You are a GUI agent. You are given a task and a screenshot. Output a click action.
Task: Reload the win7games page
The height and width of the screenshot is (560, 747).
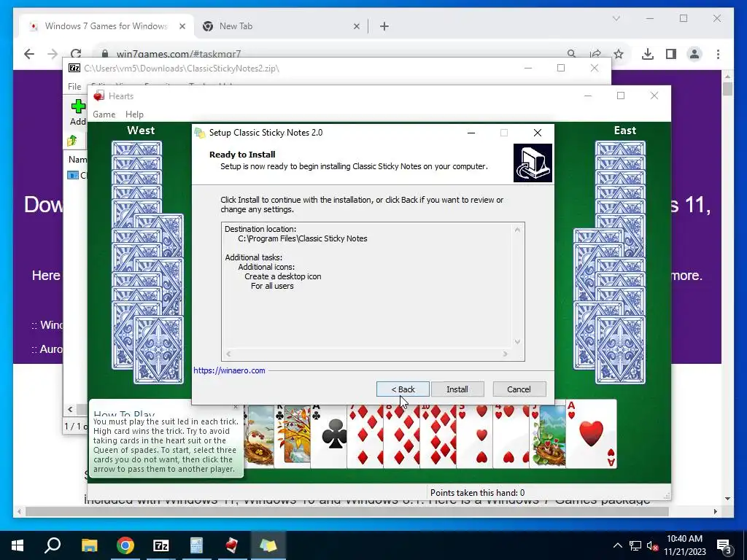[x=76, y=54]
